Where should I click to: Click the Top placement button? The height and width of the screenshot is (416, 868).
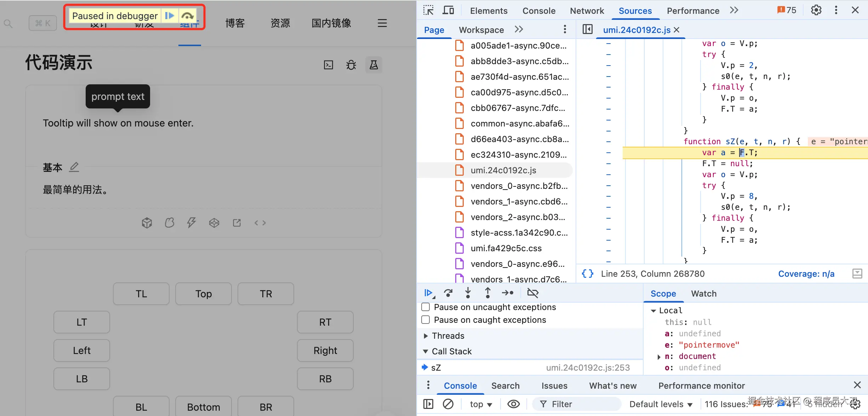pyautogui.click(x=204, y=294)
